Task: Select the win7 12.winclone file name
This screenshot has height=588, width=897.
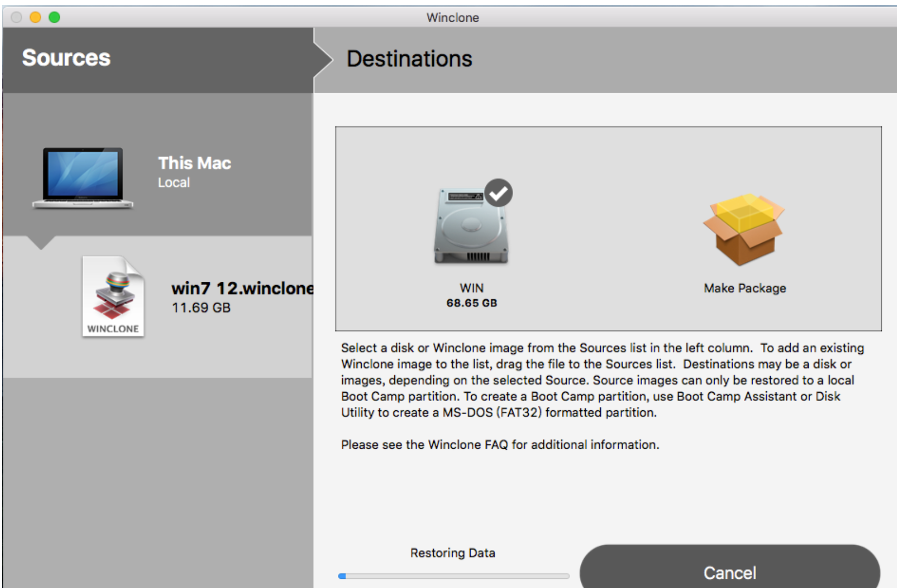Action: coord(242,288)
